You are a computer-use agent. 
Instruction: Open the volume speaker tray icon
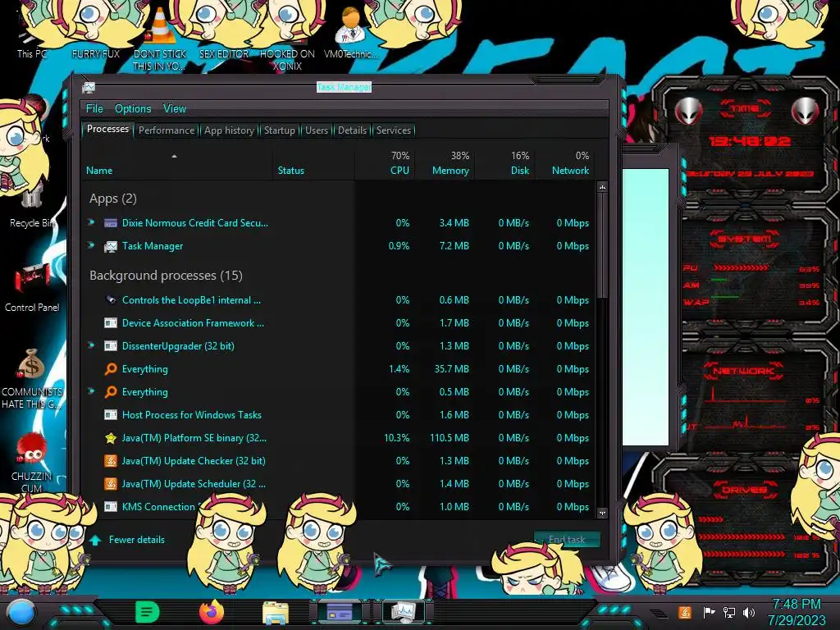tap(749, 612)
